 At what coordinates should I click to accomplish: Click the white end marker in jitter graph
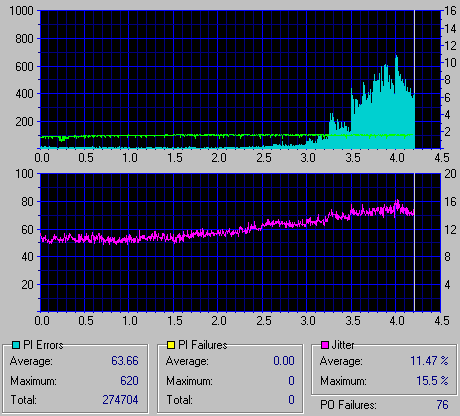pos(414,242)
